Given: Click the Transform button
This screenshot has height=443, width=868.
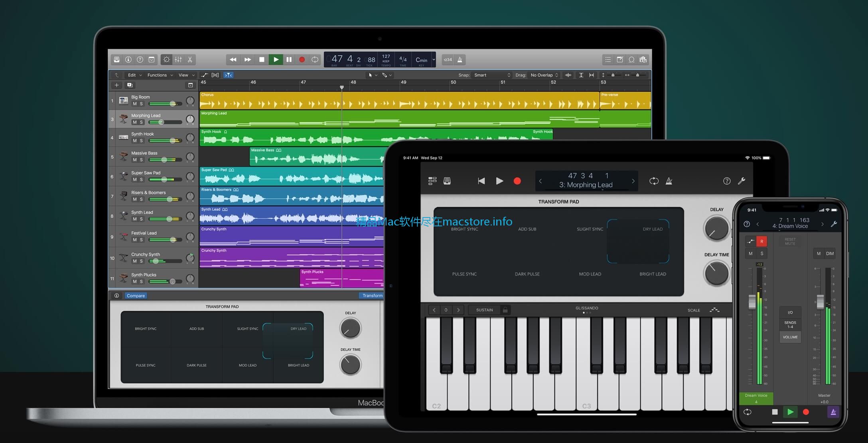Looking at the screenshot, I should [372, 296].
